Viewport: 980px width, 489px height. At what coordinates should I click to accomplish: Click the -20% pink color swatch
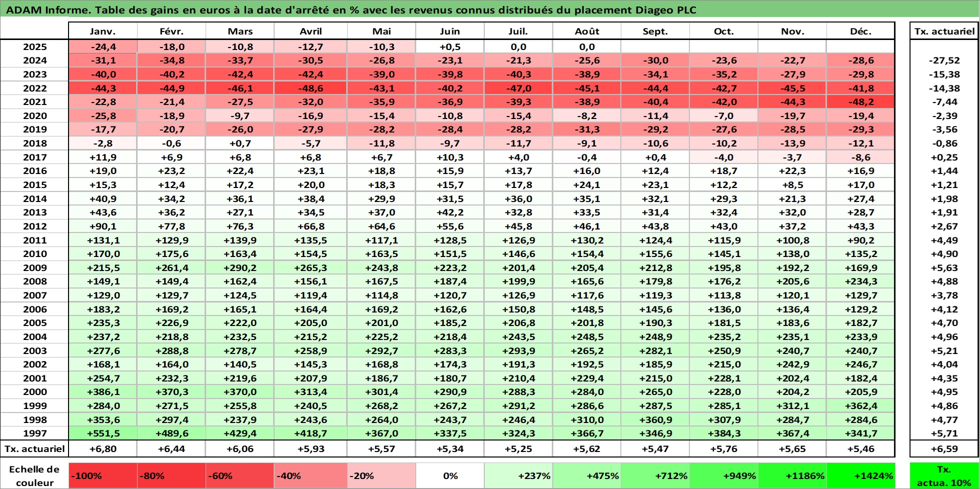click(381, 475)
